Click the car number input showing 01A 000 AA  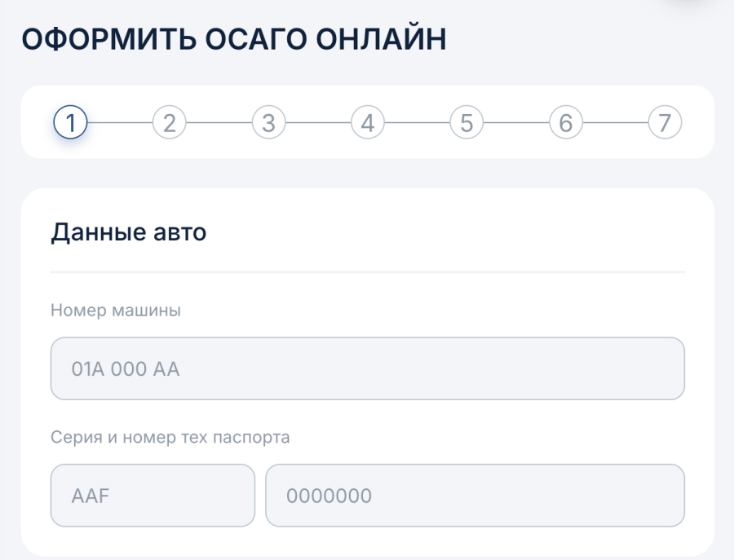tap(367, 368)
